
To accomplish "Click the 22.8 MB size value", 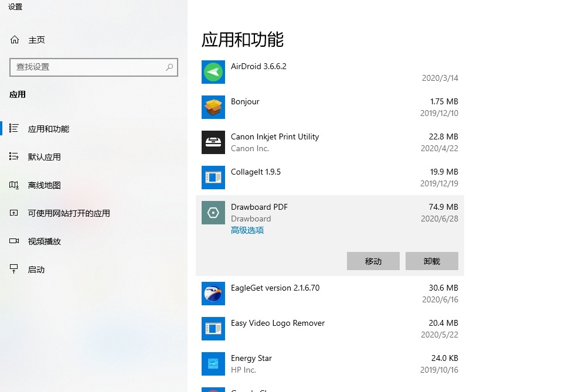I will (444, 137).
